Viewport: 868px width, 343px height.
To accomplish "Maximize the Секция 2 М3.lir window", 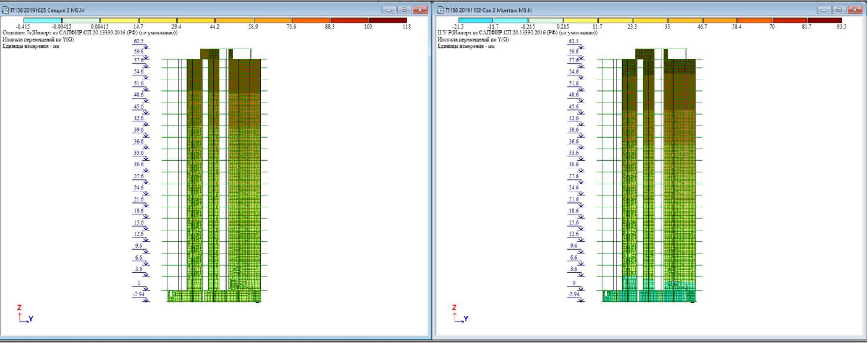I will point(404,10).
